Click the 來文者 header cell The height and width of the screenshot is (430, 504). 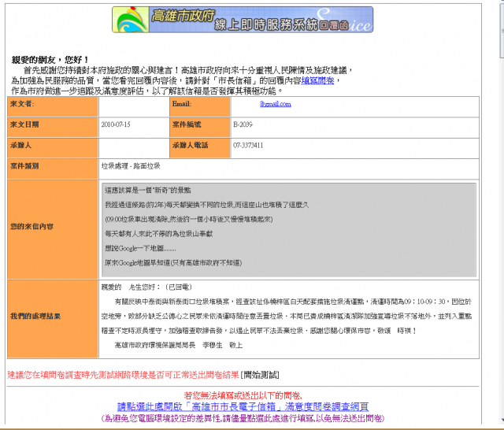[53, 106]
